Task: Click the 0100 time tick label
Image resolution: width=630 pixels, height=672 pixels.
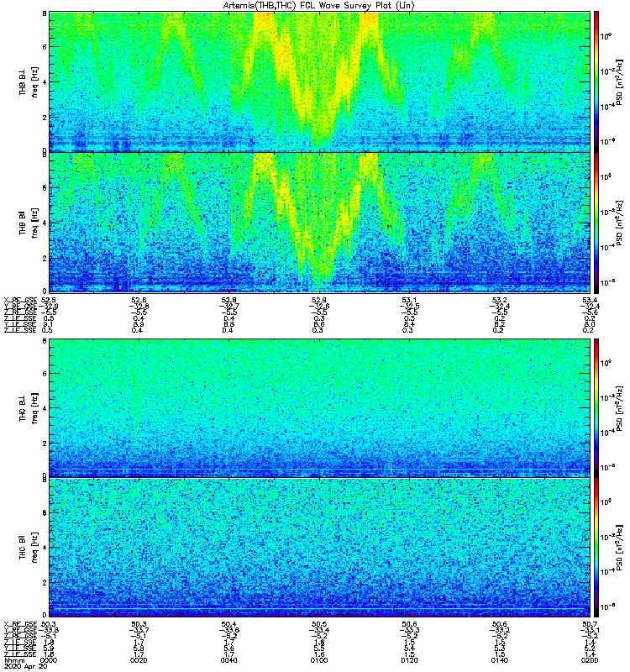Action: coord(319,660)
